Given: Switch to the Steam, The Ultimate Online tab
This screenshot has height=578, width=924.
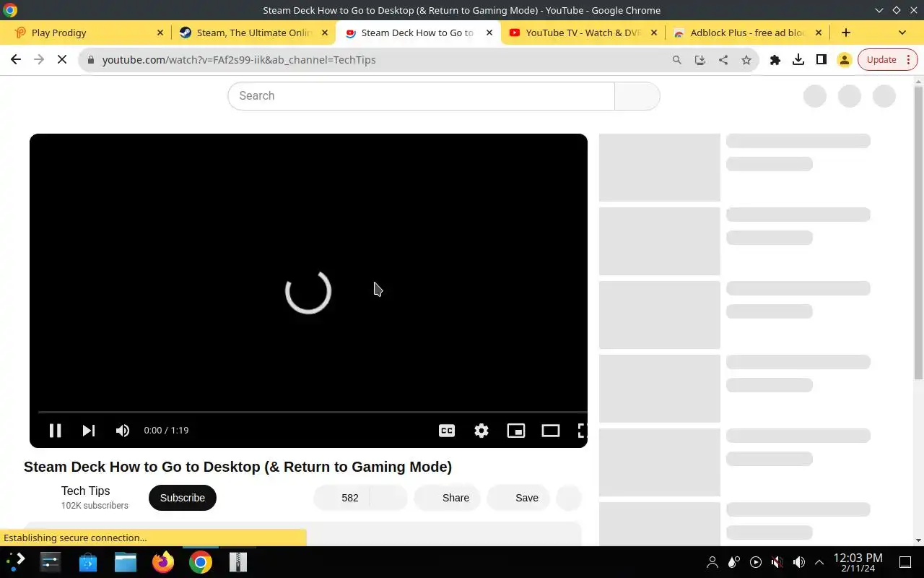Looking at the screenshot, I should tap(253, 33).
